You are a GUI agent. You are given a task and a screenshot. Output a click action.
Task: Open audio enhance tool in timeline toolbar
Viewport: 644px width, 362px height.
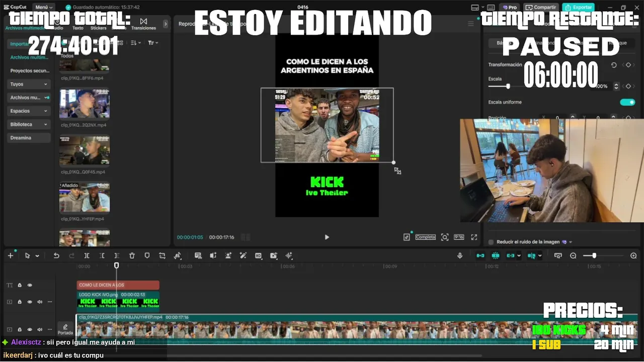213,255
